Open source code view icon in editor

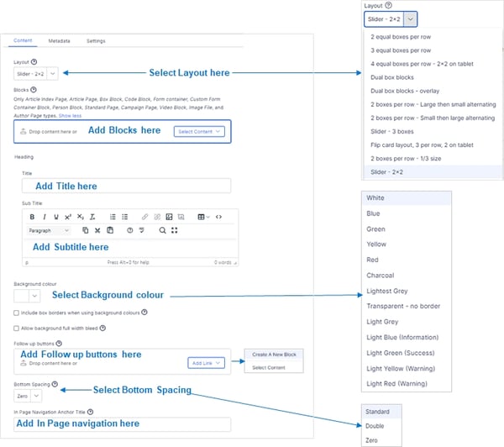(219, 217)
